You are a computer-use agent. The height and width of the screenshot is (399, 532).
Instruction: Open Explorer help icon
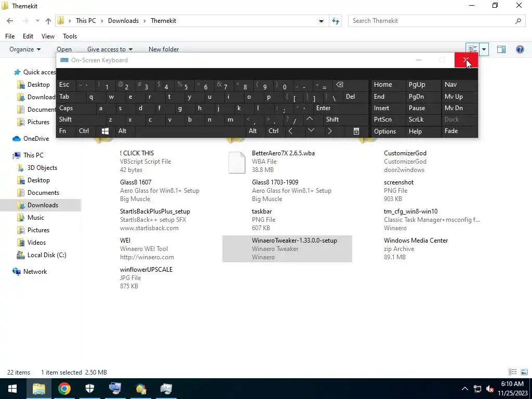[520, 49]
